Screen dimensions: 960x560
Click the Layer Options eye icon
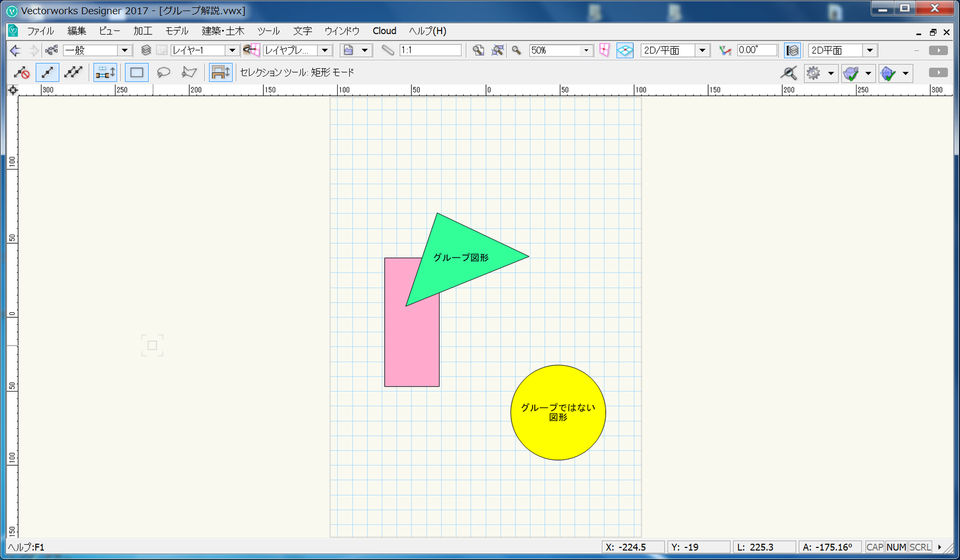pos(251,50)
